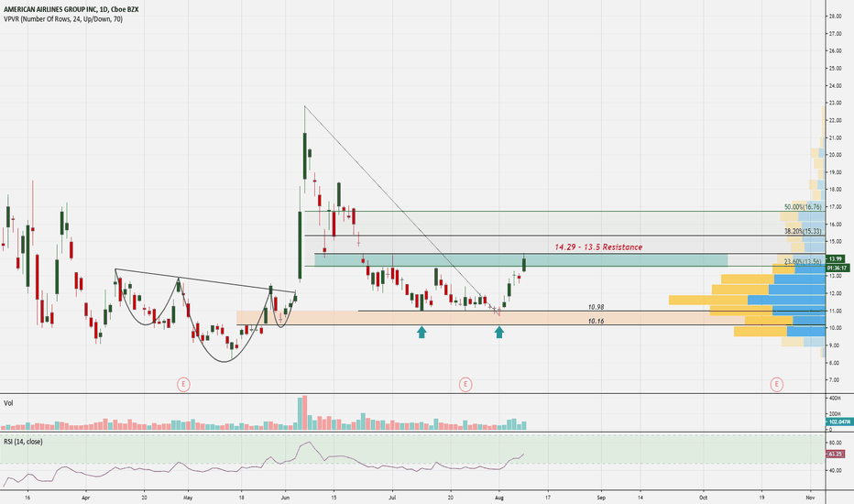
Task: Click the RSI value tag 63.25
Action: (x=836, y=454)
